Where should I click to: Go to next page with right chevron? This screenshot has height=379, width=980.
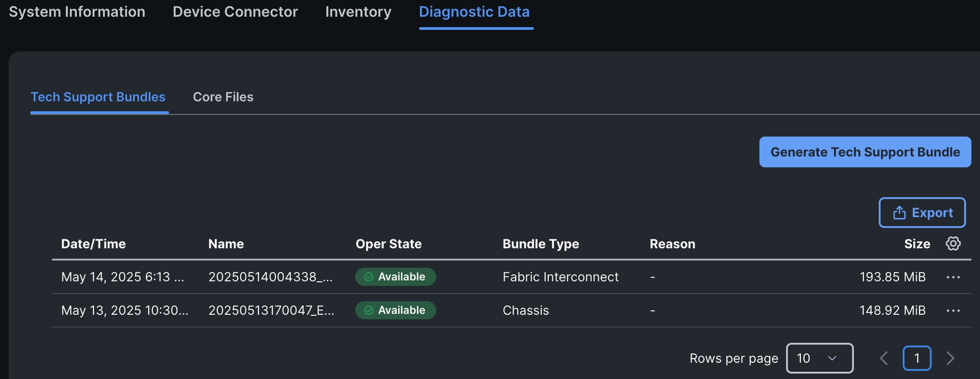[x=950, y=358]
